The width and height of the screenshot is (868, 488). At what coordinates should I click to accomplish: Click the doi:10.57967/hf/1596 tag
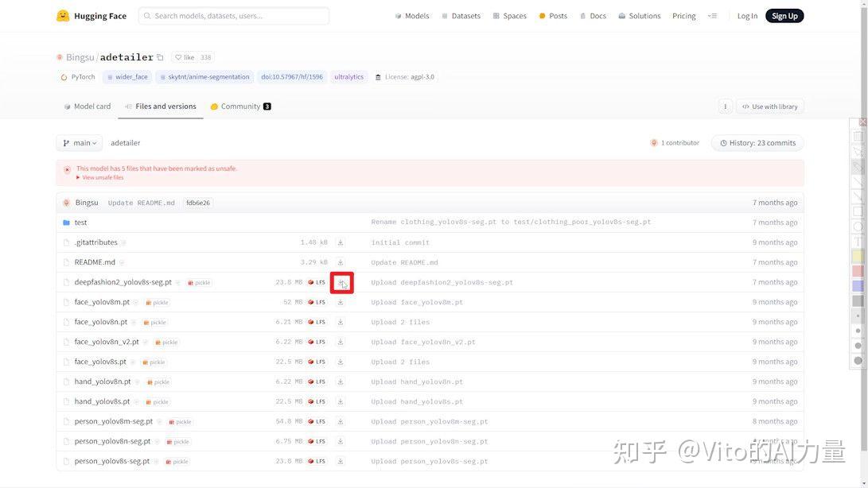(x=292, y=77)
